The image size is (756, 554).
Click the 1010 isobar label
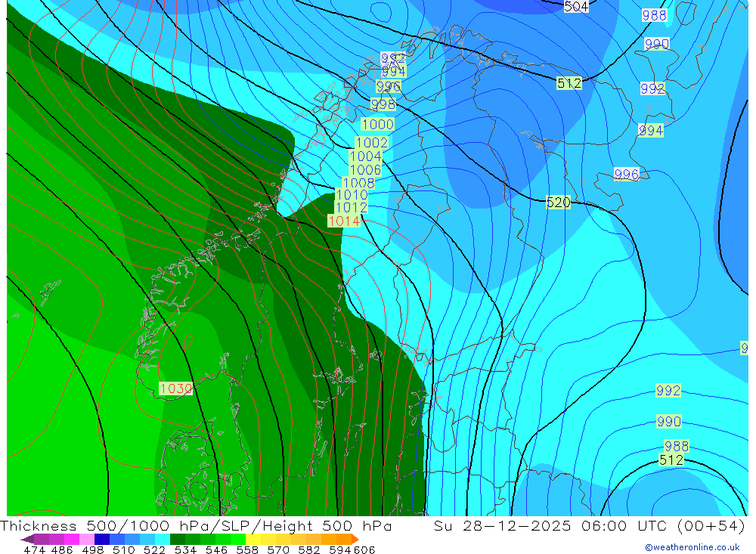point(352,195)
